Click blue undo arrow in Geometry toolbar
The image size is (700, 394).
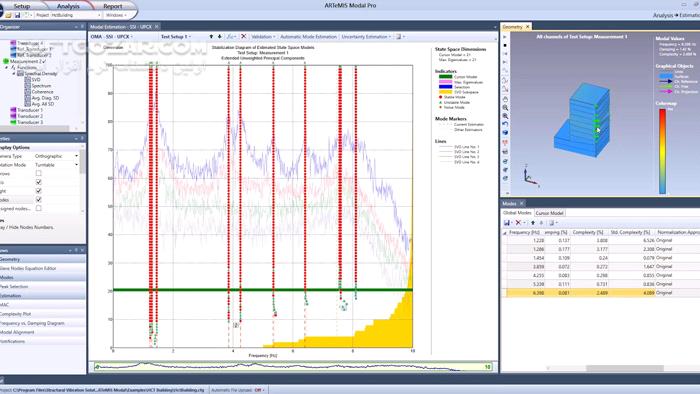(x=505, y=124)
